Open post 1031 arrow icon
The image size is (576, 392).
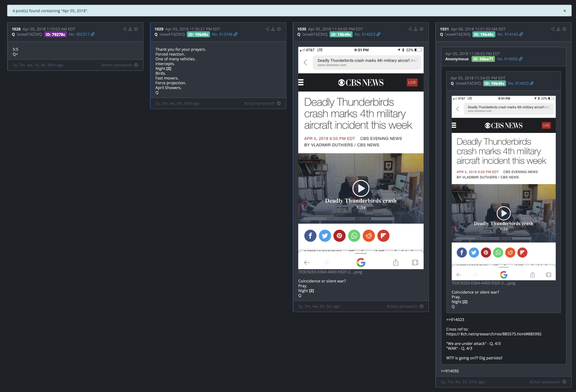(x=564, y=29)
